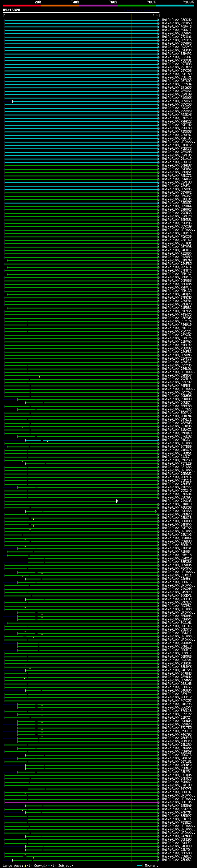197x868 pixels.
Task: Select the UniRef100_Q38IX1 label
Action: [177, 78]
